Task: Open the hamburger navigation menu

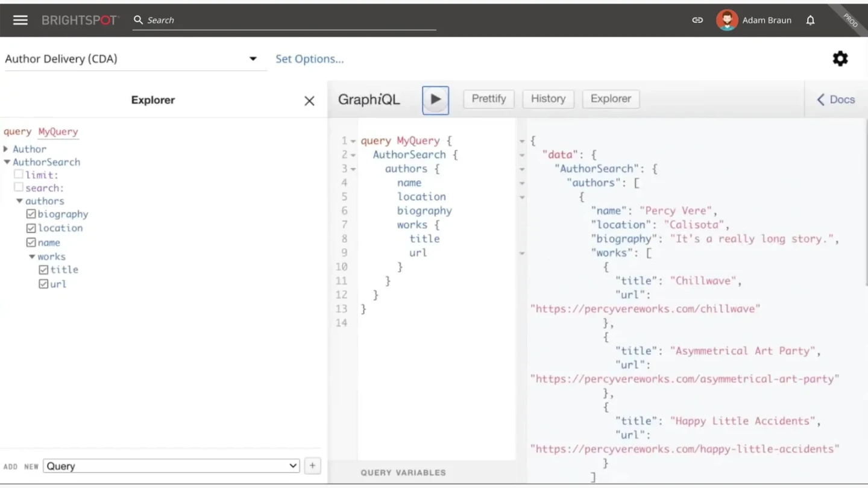Action: 20,19
